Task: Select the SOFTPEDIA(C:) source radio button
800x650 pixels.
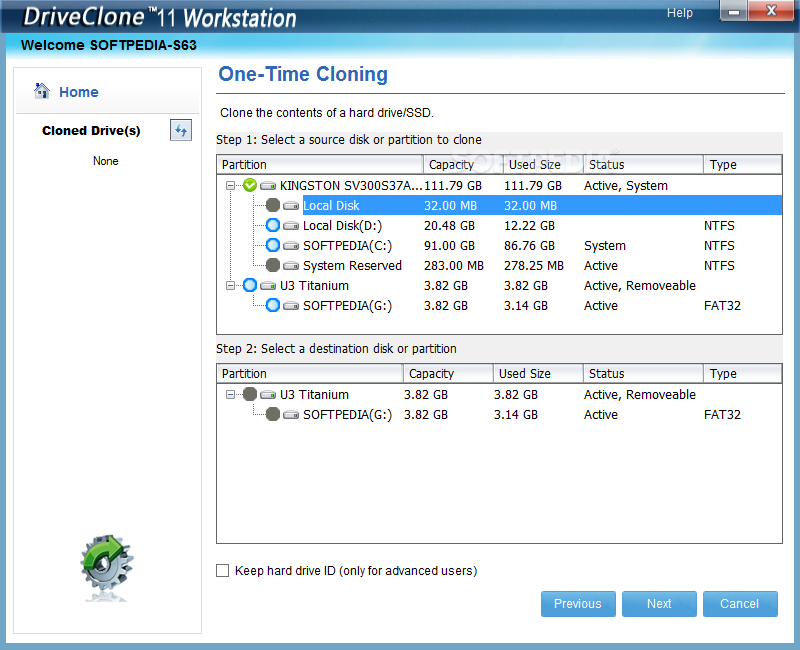Action: click(x=273, y=245)
